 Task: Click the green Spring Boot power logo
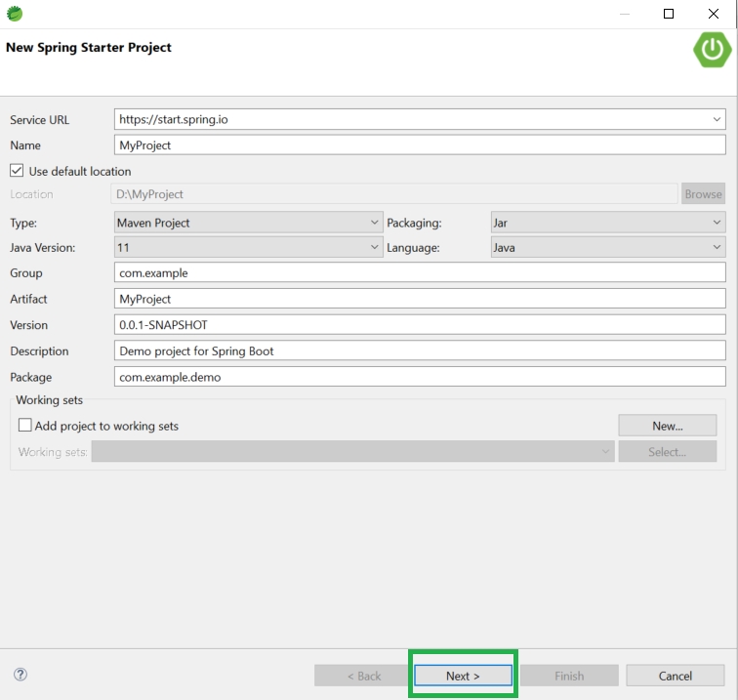[712, 50]
